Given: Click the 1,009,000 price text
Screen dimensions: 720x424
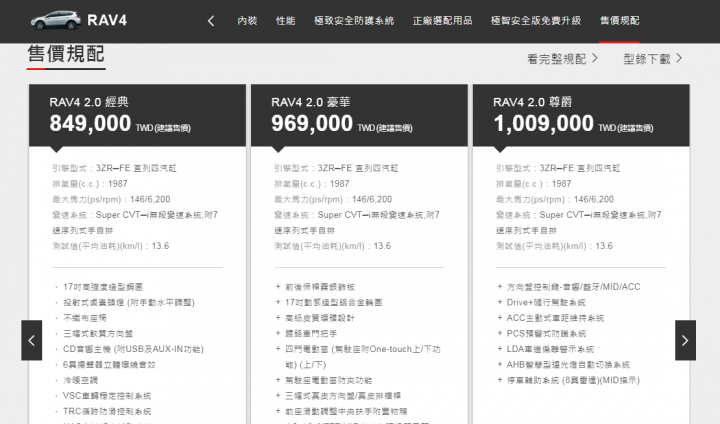Looking at the screenshot, I should [x=544, y=124].
